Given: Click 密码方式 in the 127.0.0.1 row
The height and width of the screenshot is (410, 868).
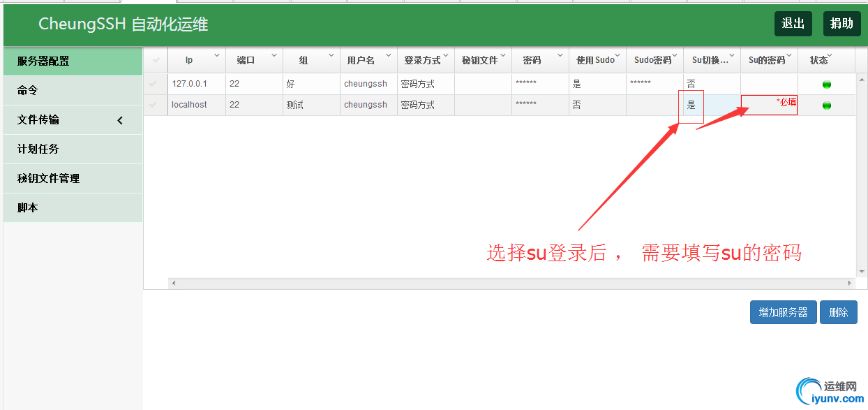Looking at the screenshot, I should 426,84.
